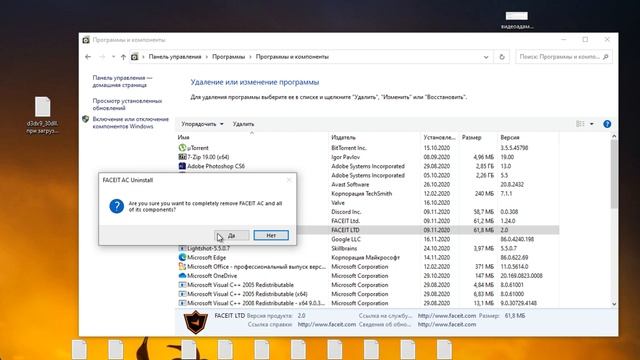Viewport: 640px width, 360px height.
Task: Open help with the question mark icon
Action: (607, 124)
